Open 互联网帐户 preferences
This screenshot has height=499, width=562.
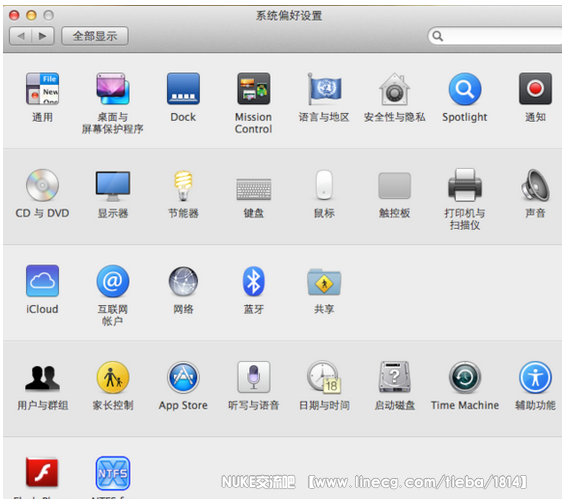113,281
